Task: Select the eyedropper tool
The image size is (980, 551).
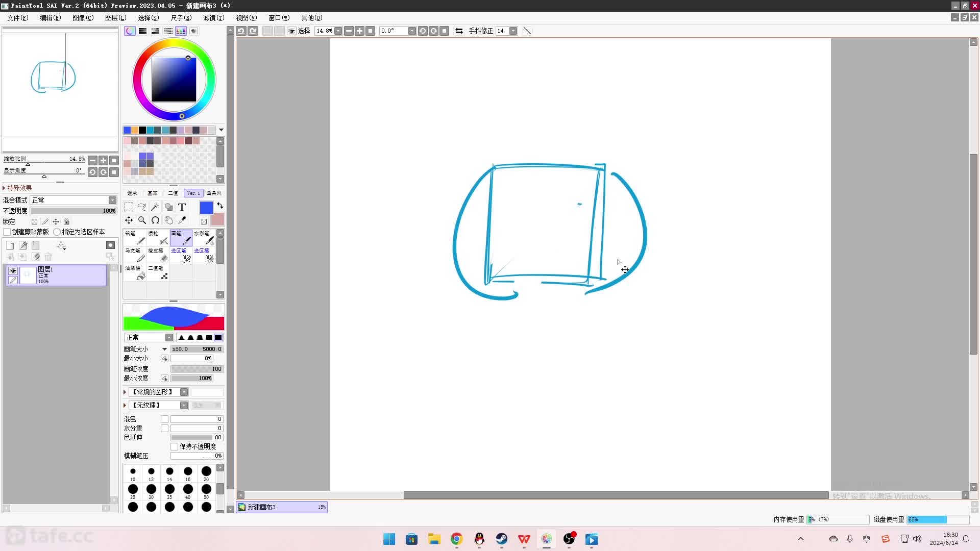Action: (x=182, y=220)
